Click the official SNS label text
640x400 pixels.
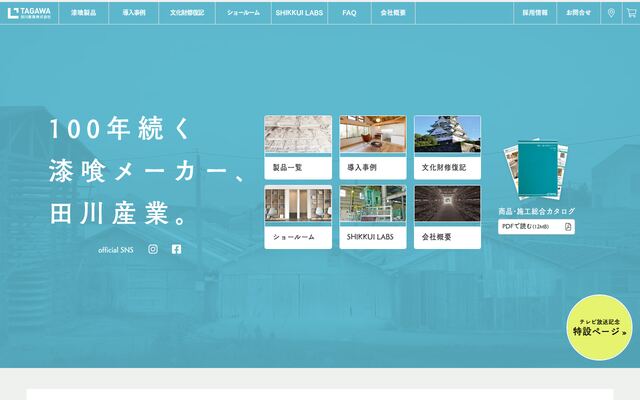pos(116,250)
